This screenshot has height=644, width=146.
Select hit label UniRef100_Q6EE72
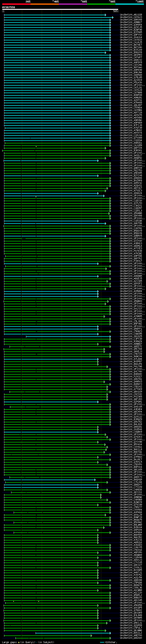pos(131,347)
